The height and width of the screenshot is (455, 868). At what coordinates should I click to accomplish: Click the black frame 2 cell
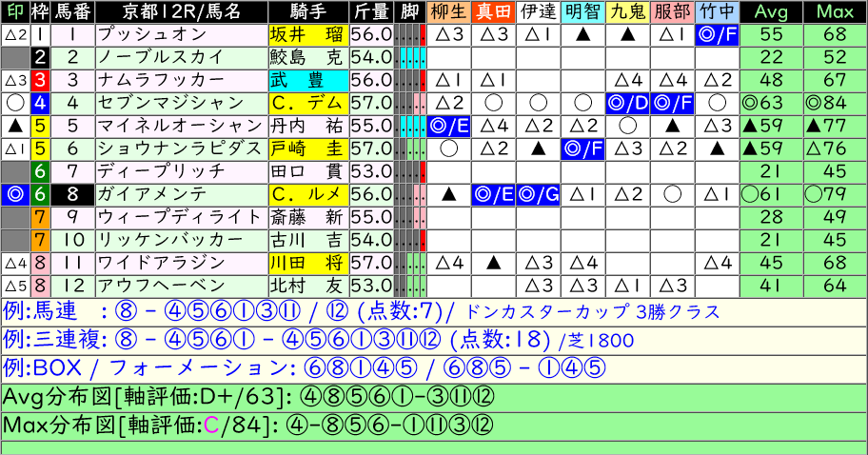pyautogui.click(x=39, y=57)
